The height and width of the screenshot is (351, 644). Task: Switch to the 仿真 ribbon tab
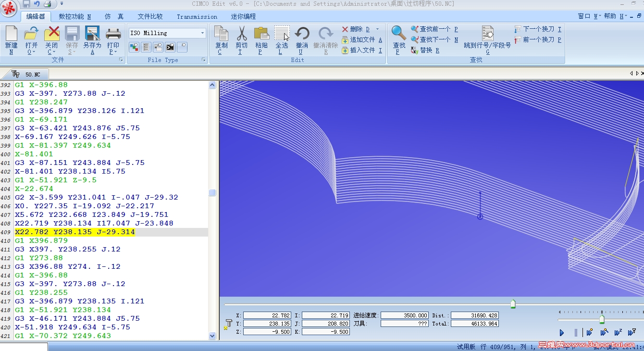(114, 16)
